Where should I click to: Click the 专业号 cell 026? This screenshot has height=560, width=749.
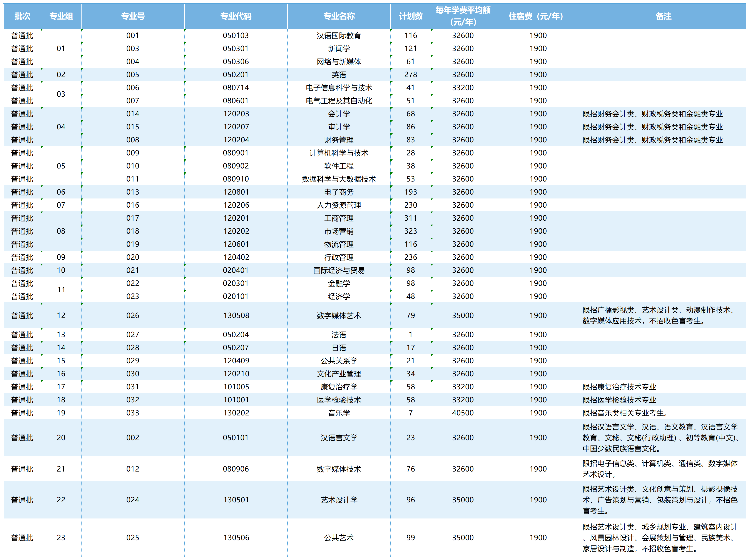point(133,315)
